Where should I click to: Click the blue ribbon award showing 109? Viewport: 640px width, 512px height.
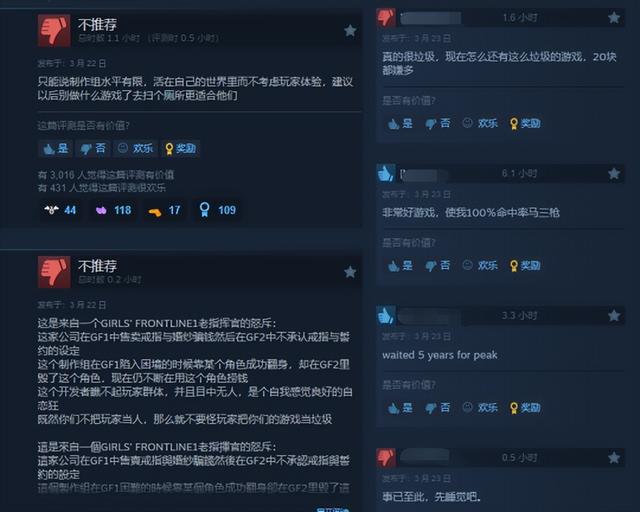217,210
